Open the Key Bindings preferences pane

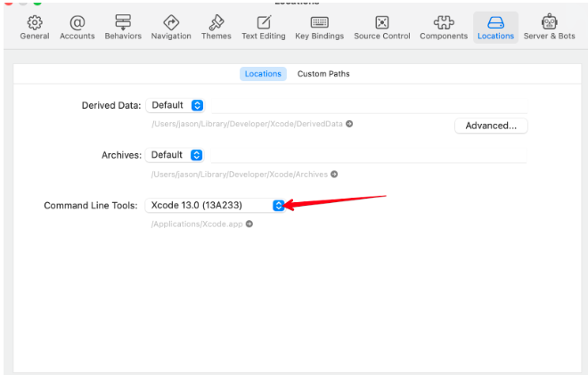tap(320, 28)
